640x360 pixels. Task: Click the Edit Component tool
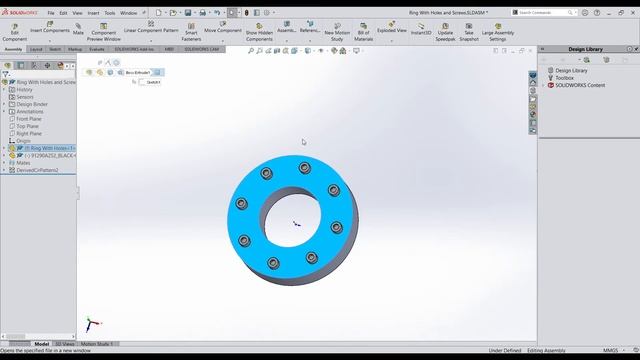tap(15, 32)
